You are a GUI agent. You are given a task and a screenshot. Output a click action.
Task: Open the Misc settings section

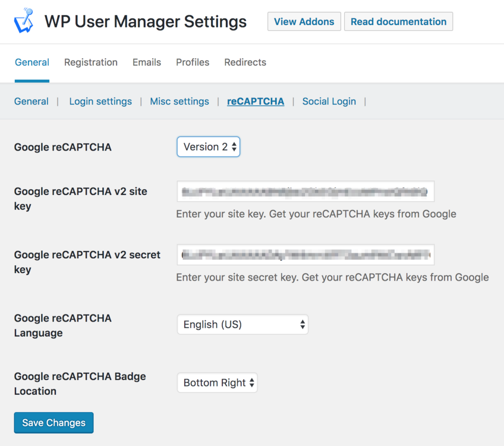pos(179,101)
